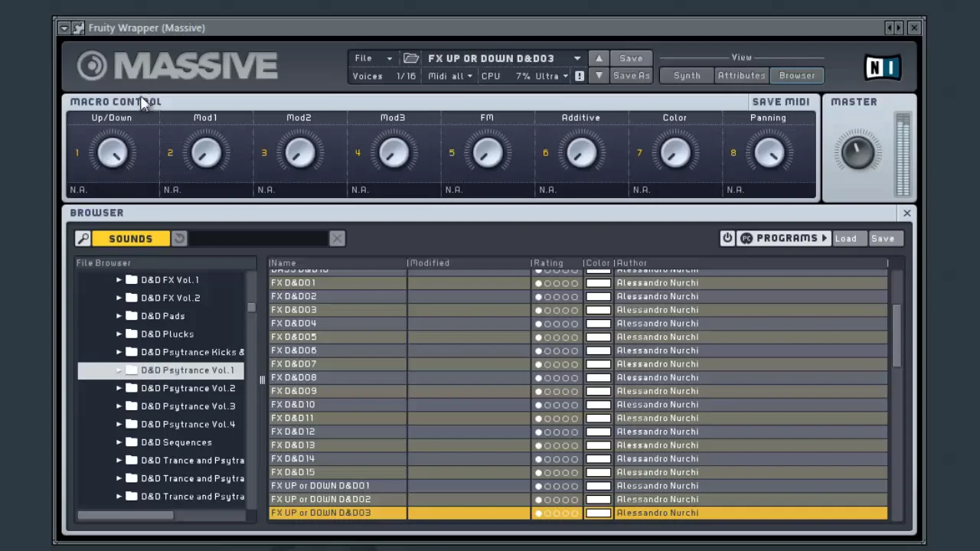Sort the list by Name column
This screenshot has height=551, width=980.
[x=337, y=263]
